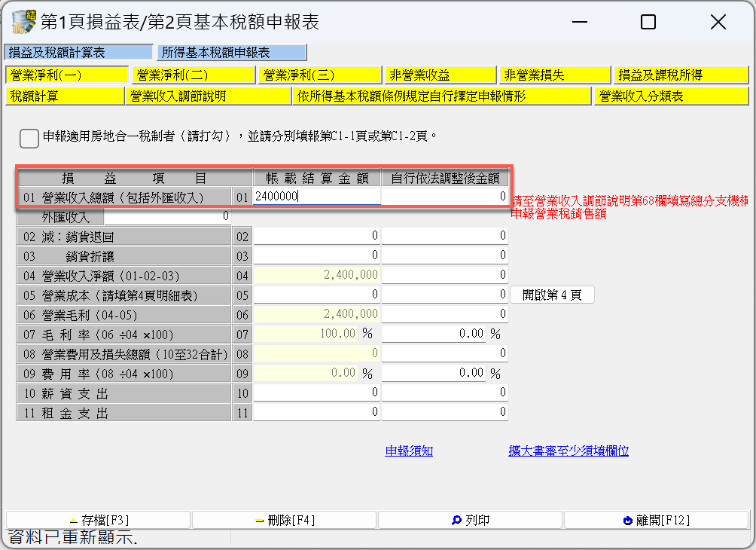This screenshot has height=550, width=756.
Task: Click the 自行依法調整後金額 column header
Action: click(444, 179)
